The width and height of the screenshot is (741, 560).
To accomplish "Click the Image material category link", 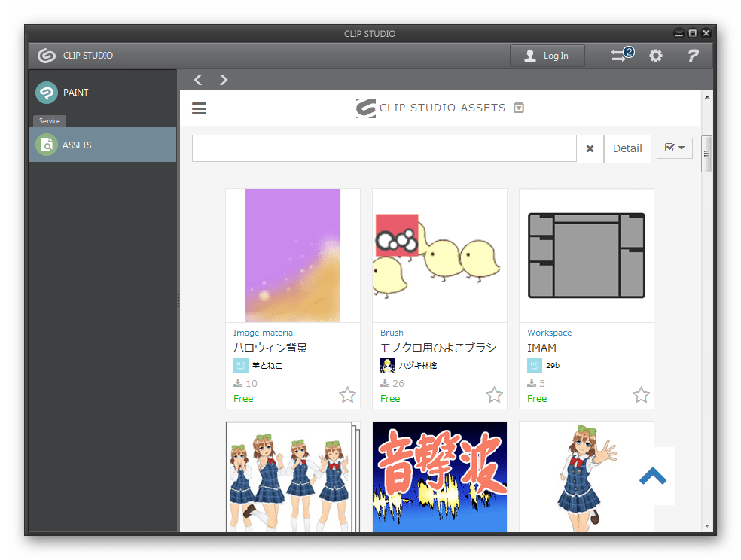I will (264, 333).
